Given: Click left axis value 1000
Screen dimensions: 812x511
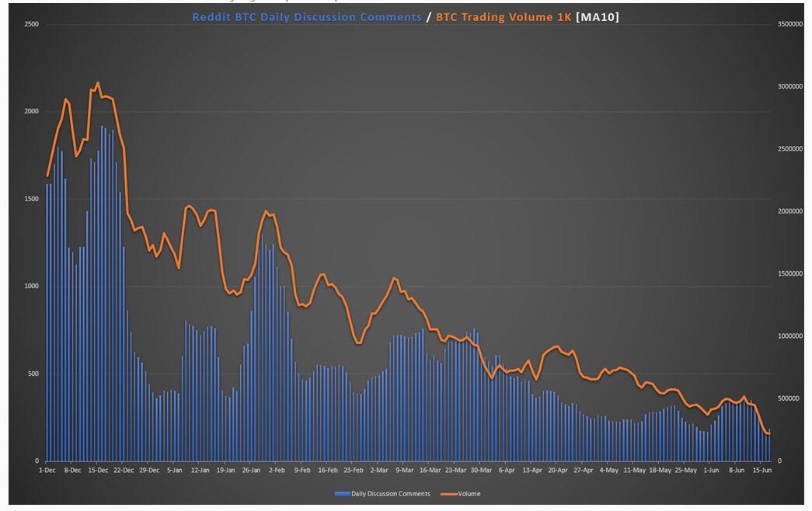Looking at the screenshot, I should (32, 287).
